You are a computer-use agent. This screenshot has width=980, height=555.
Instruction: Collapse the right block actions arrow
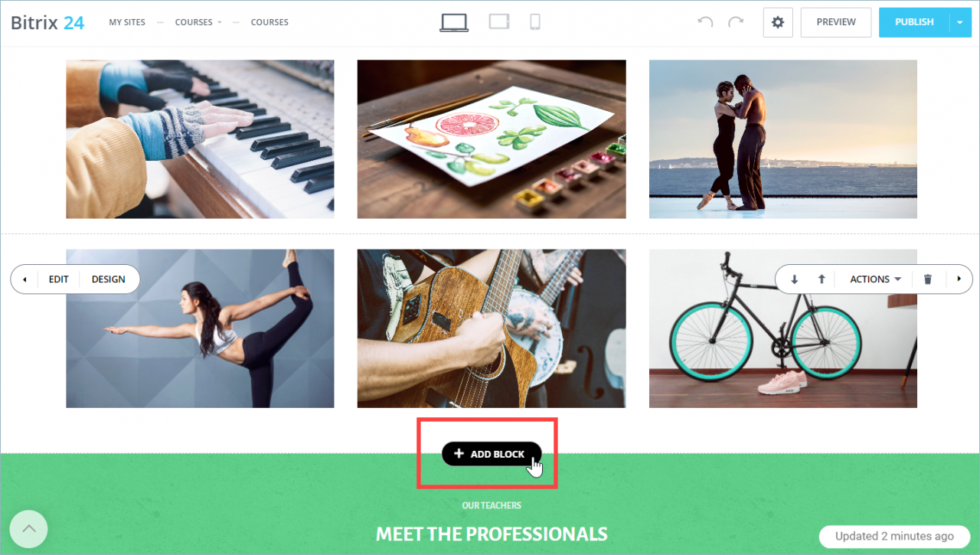(959, 279)
